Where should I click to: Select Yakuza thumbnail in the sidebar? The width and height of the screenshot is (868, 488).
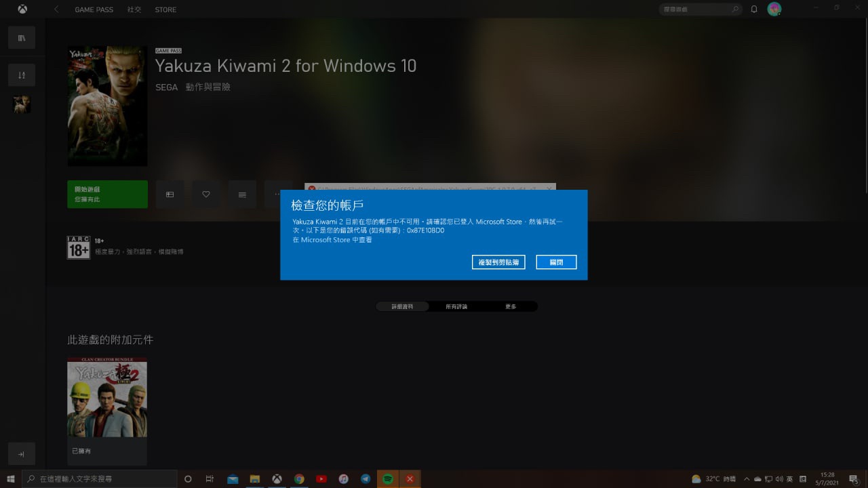(x=22, y=104)
